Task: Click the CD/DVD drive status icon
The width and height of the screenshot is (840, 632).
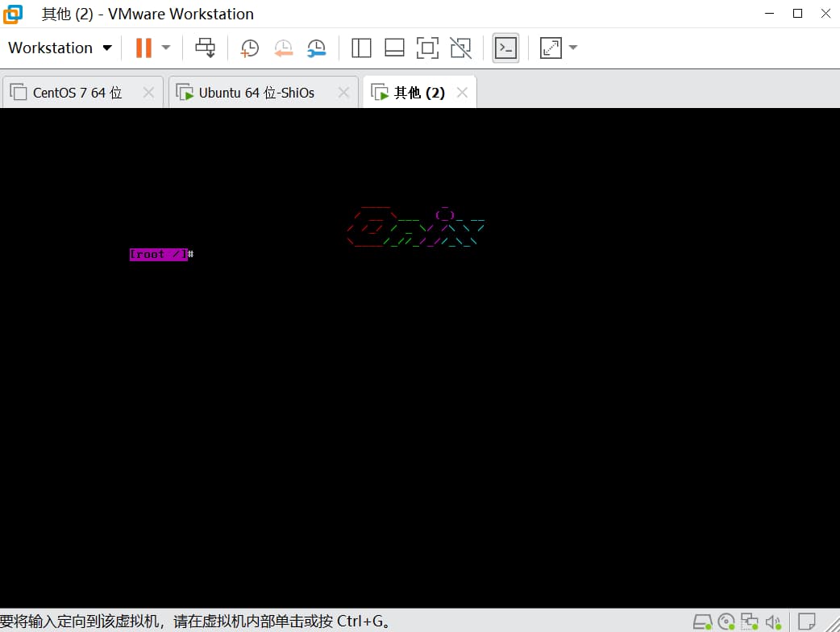Action: [x=726, y=622]
